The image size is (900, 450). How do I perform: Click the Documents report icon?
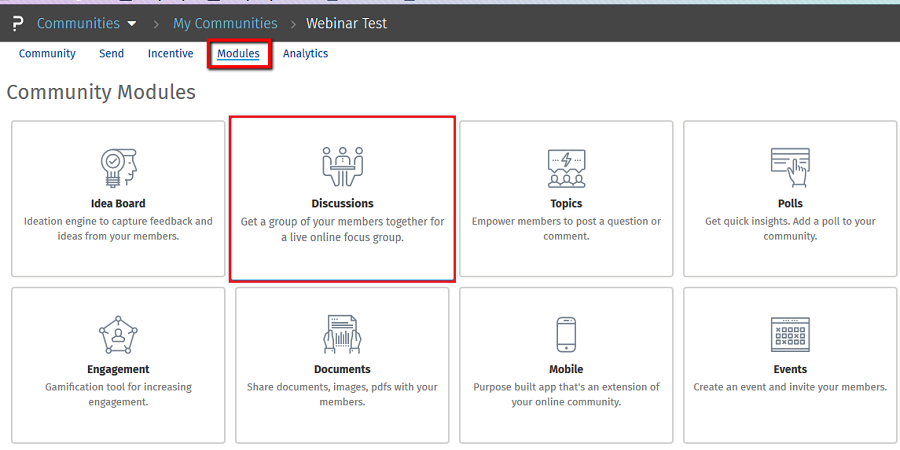pyautogui.click(x=342, y=334)
